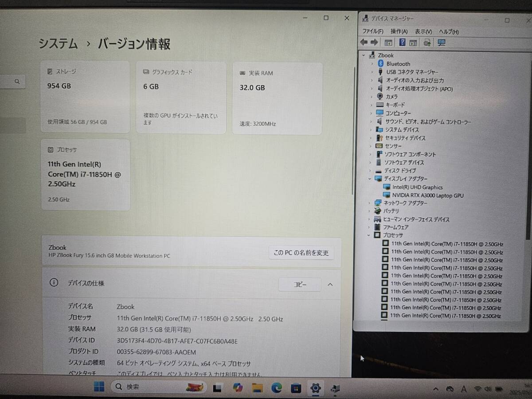Click Device Manager icon on the taskbar
Image resolution: width=532 pixels, height=399 pixels.
click(335, 389)
